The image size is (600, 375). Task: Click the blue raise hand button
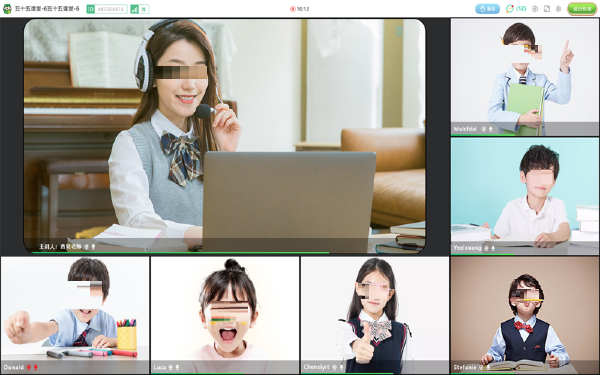[487, 9]
